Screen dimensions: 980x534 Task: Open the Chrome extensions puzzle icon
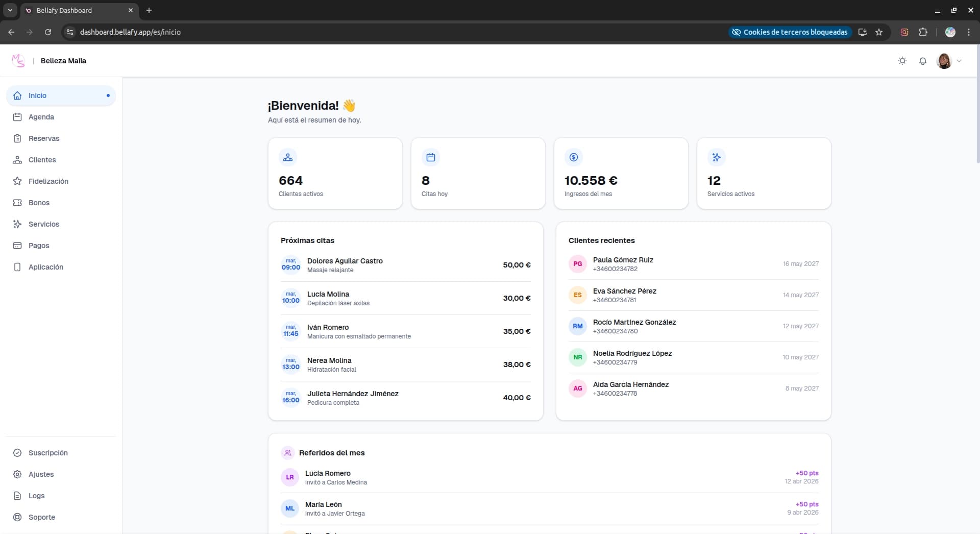point(923,32)
